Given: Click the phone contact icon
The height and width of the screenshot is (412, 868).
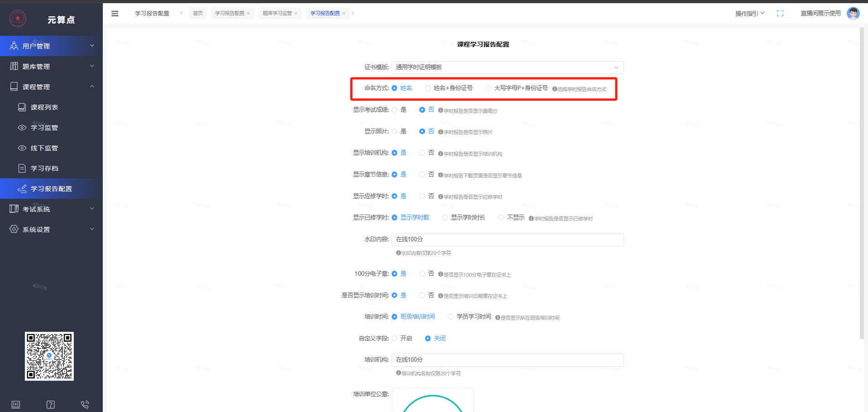Looking at the screenshot, I should pos(85,404).
